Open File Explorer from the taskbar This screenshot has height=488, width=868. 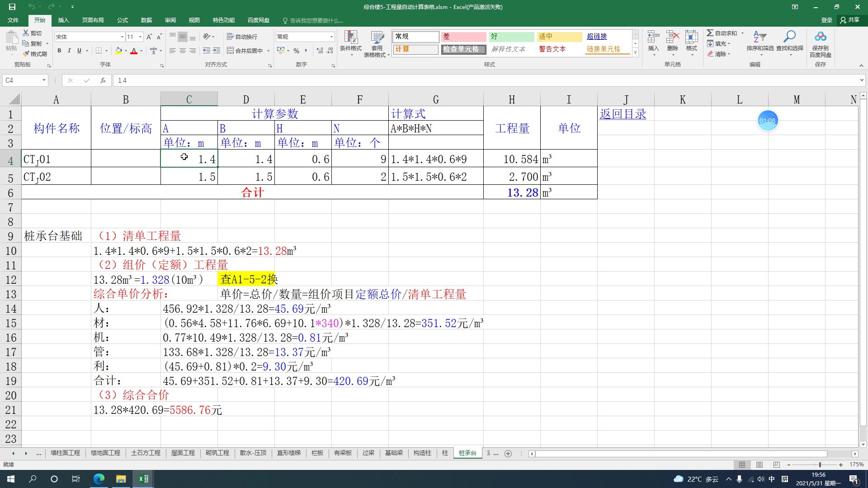click(121, 479)
